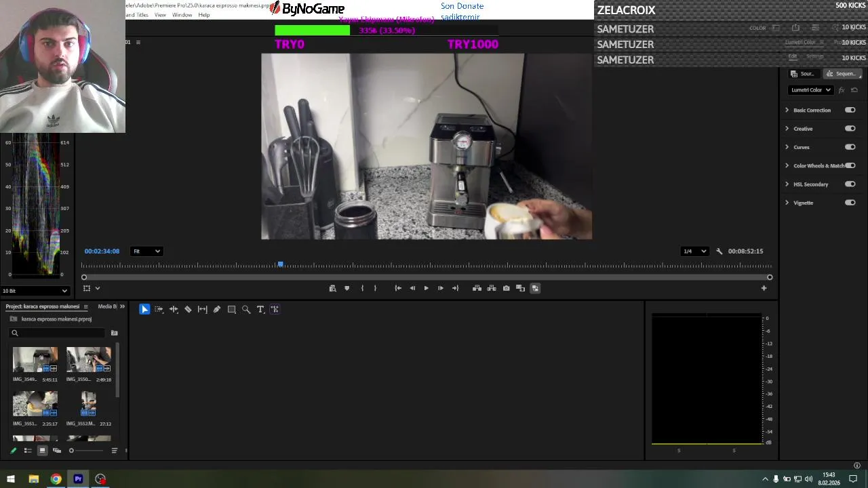Go to Out point in monitor

pos(455,288)
